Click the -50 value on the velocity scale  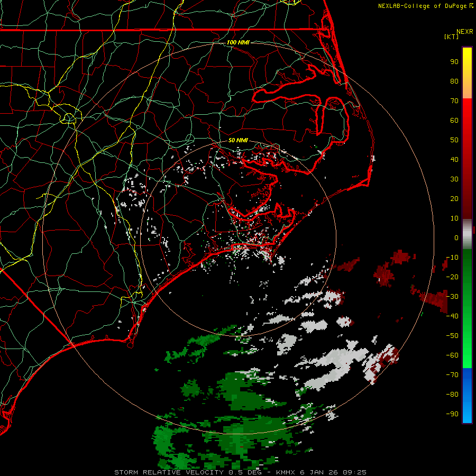tap(452, 336)
